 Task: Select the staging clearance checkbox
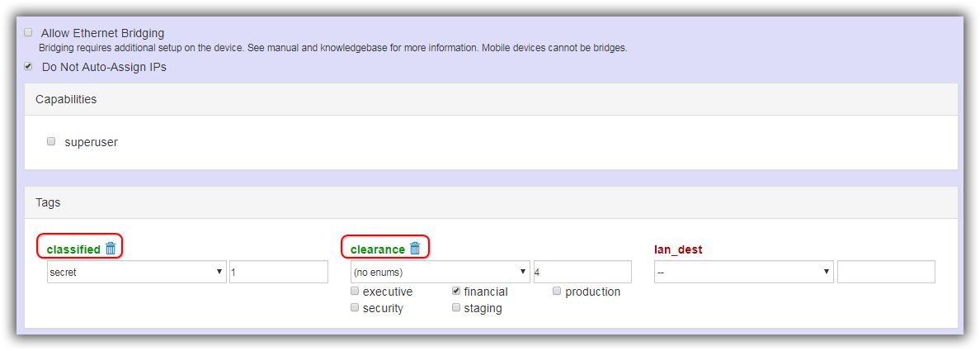click(456, 308)
